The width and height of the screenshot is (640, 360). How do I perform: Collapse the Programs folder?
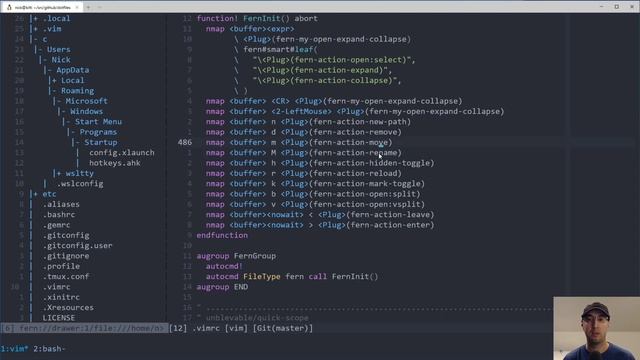point(98,132)
